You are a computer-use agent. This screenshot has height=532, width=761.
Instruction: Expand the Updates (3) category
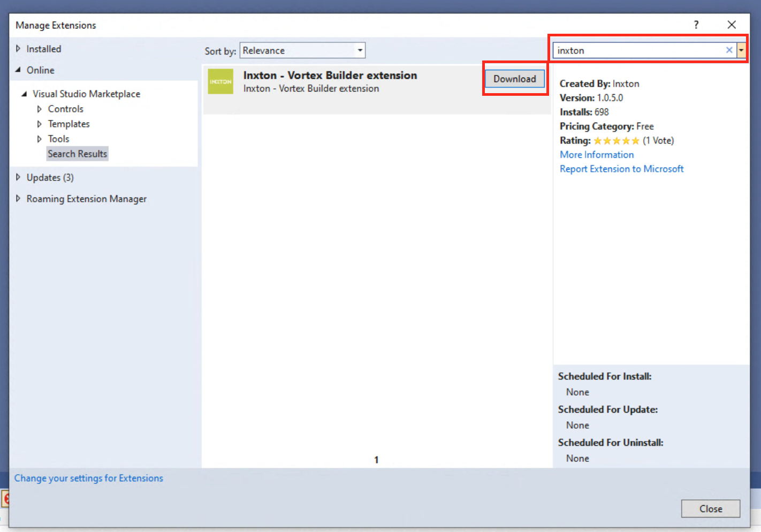pos(18,177)
